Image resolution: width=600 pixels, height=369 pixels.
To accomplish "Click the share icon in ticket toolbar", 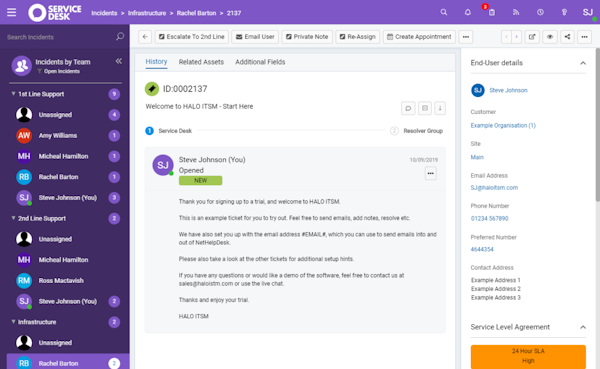I will point(567,37).
